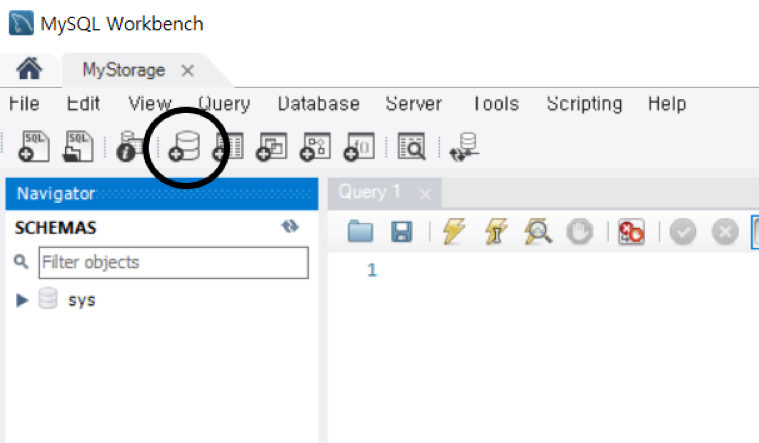
Task: Close the MyStorage connection tab
Action: click(187, 71)
